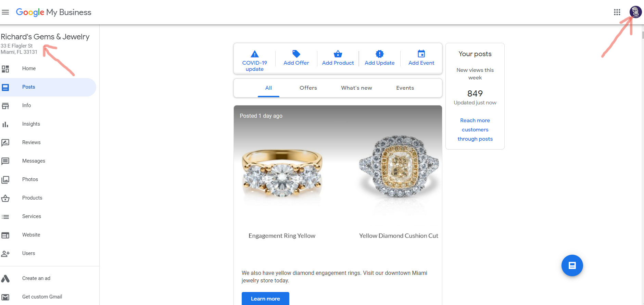Click the Website sidebar icon
The width and height of the screenshot is (644, 305).
(x=5, y=235)
